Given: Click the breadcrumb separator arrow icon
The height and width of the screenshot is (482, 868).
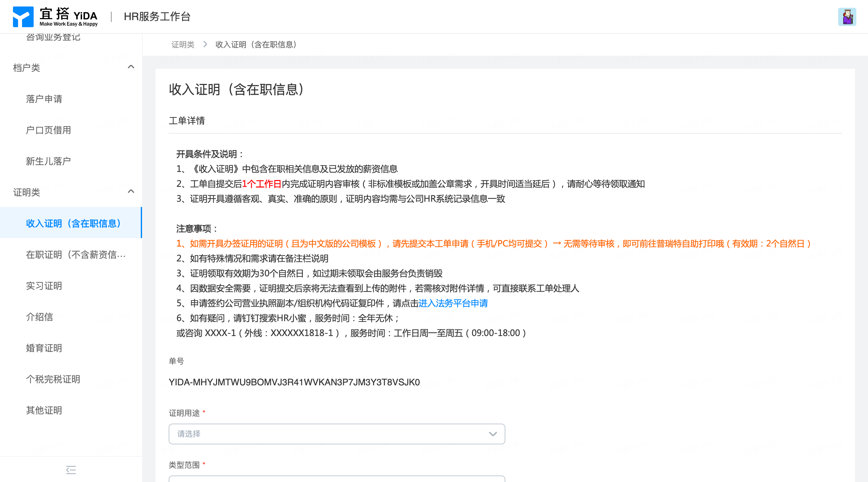Looking at the screenshot, I should pos(205,44).
